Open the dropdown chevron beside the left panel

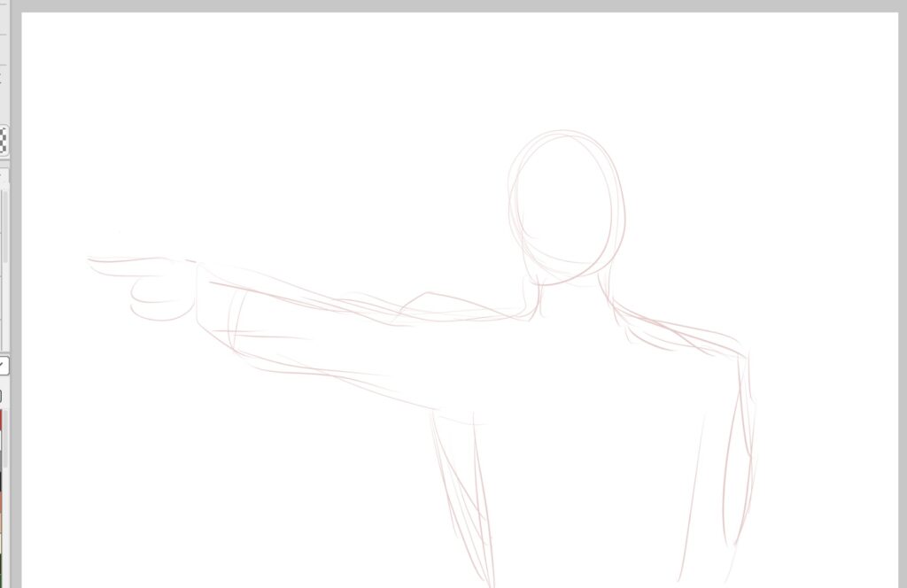tap(3, 366)
